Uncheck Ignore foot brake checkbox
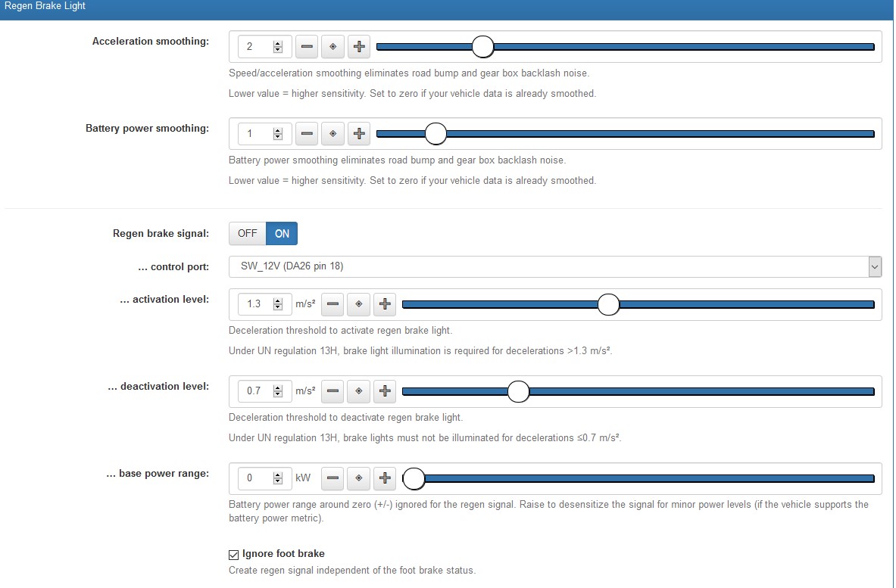The width and height of the screenshot is (896, 588). [233, 555]
